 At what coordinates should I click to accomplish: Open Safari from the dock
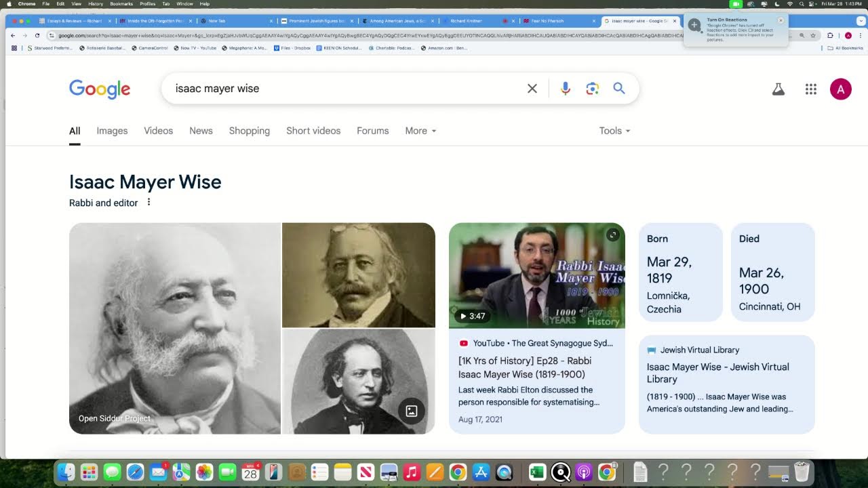135,472
